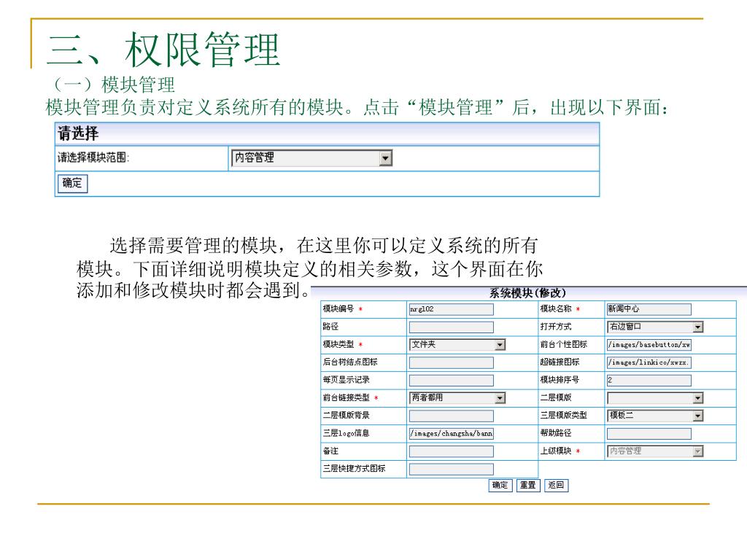Viewport: 747px width, 560px height.
Task: Click the 前台链接类型 label
Action: [347, 397]
